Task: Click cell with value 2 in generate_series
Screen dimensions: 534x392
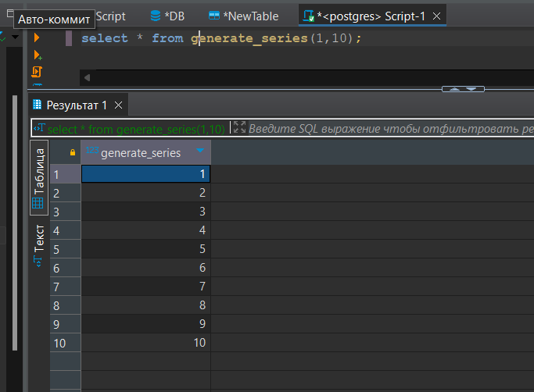Action: [145, 193]
